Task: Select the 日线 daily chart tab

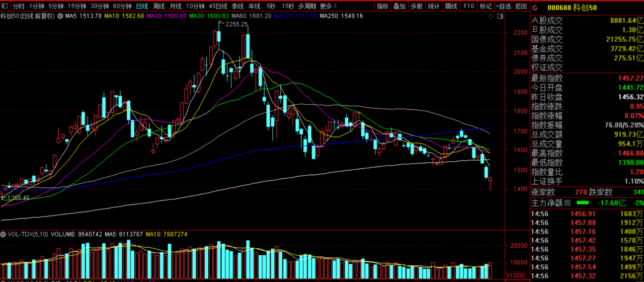Action: point(142,7)
